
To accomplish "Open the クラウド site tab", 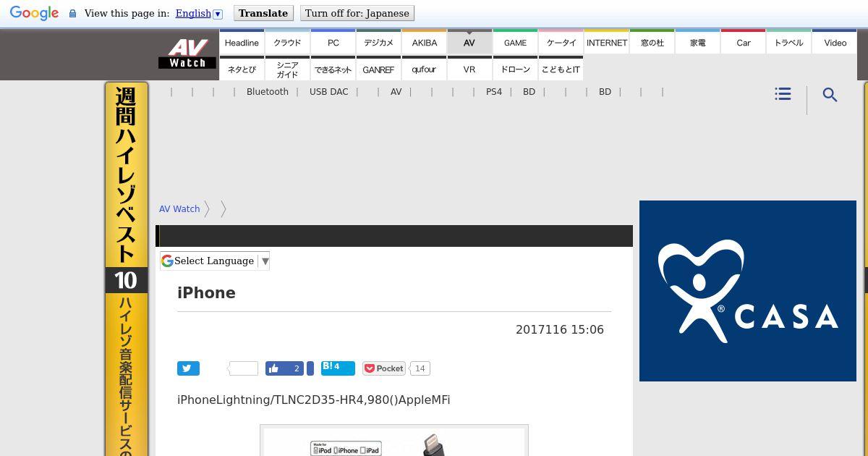I will pyautogui.click(x=287, y=43).
